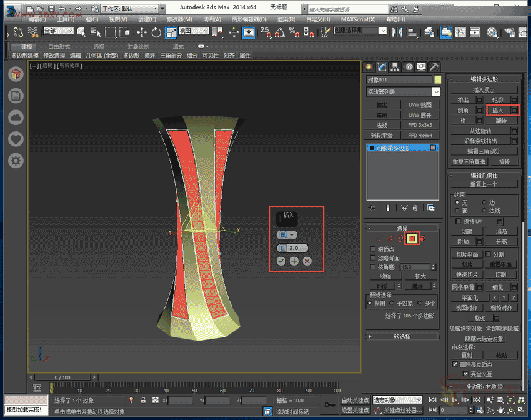This screenshot has width=531, height=420.
Task: Confirm the inset caddy with the checkmark
Action: [282, 261]
